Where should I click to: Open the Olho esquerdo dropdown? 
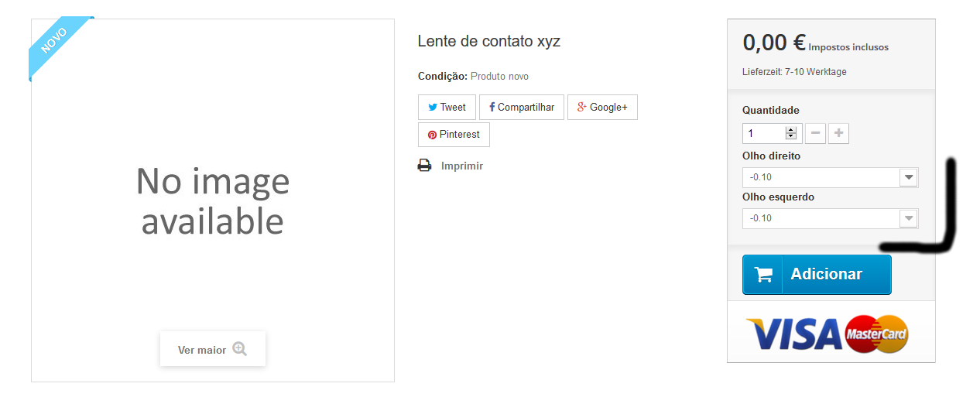tap(830, 218)
